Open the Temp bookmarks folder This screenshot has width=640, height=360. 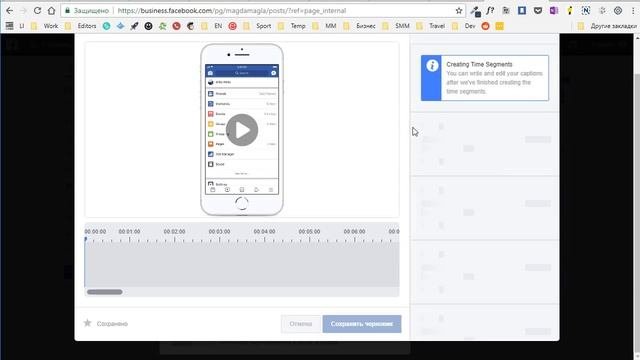point(292,26)
